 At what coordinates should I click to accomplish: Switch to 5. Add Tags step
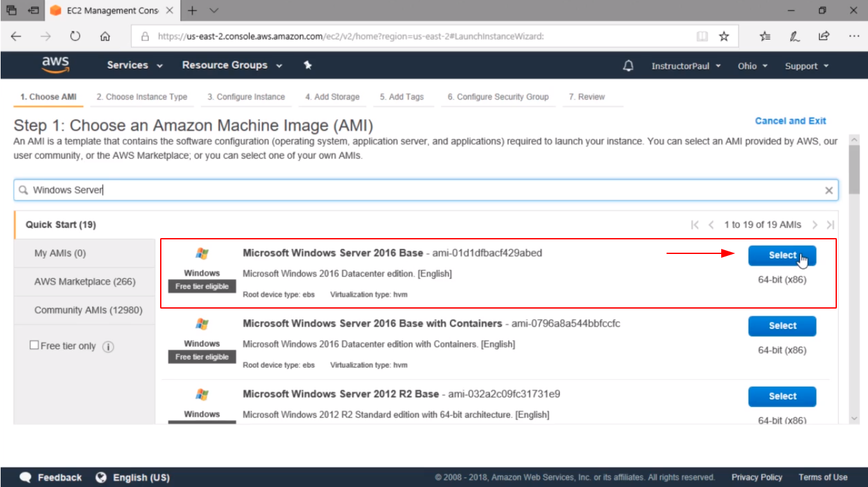pos(402,97)
